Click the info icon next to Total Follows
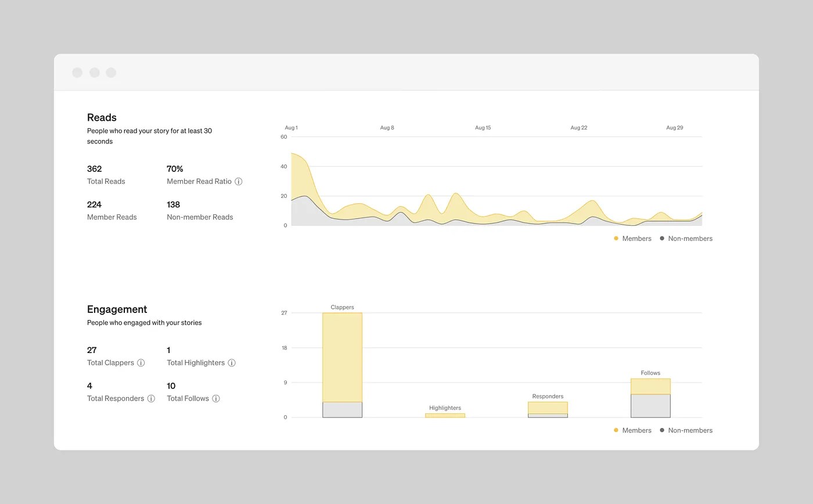 pyautogui.click(x=216, y=399)
